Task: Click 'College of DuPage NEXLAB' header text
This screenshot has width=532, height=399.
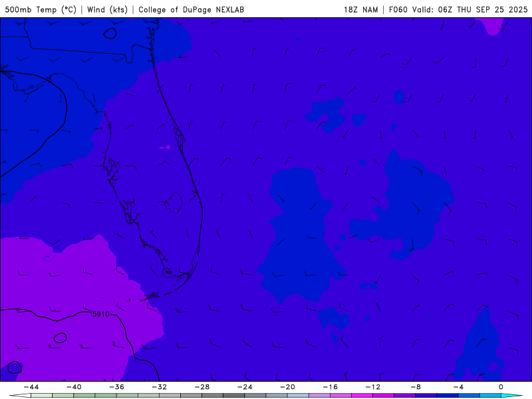Action: [191, 10]
